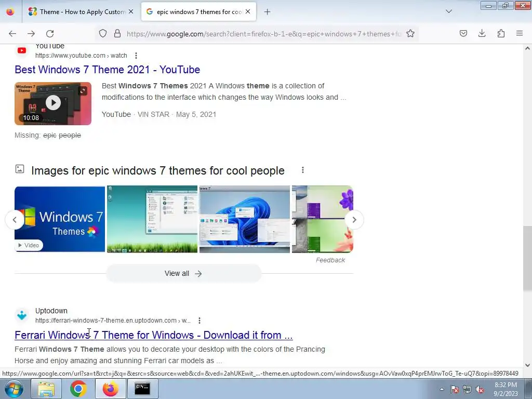Show previous images carousel arrow
The image size is (532, 399).
(x=15, y=220)
